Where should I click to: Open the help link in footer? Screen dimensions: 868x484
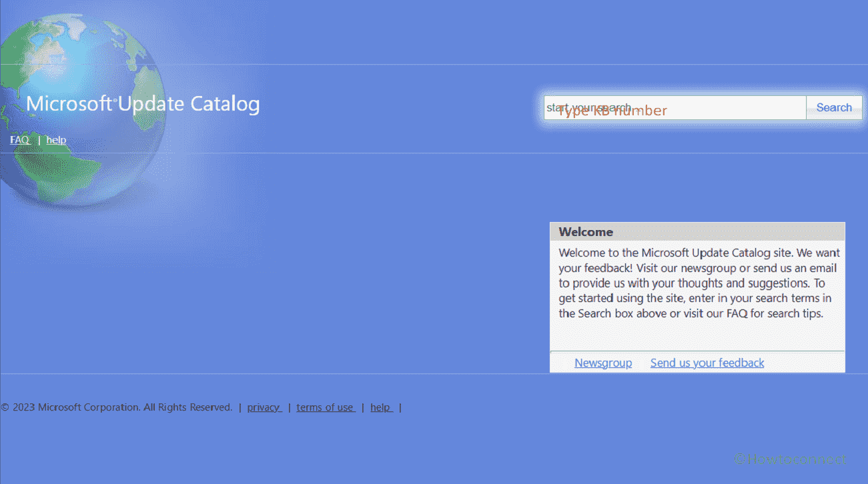(381, 407)
